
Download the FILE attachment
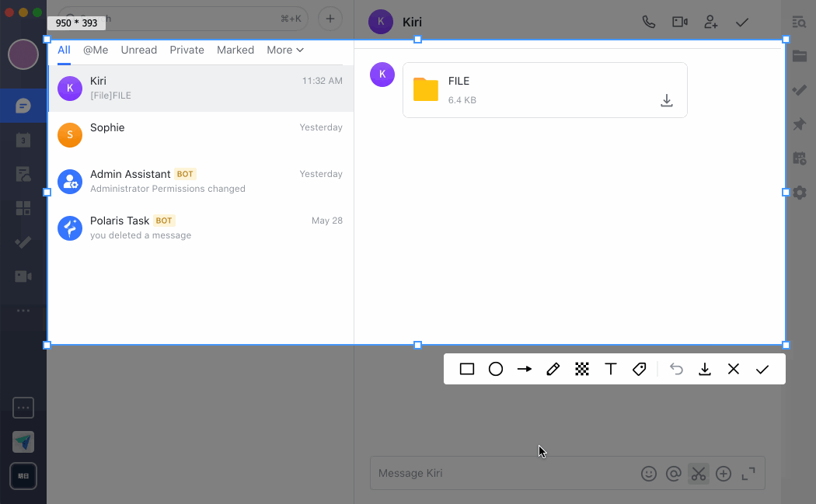[667, 101]
